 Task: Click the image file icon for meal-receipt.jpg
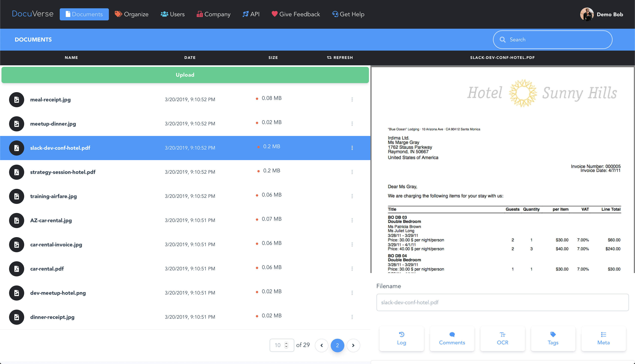[16, 99]
